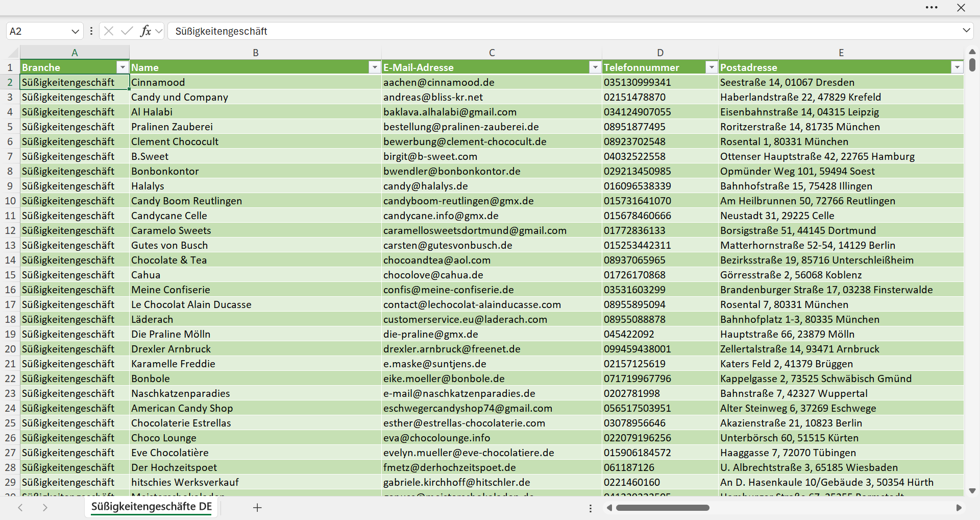Click the horizontal scrollbar right arrow
The image size is (980, 520).
pyautogui.click(x=959, y=508)
